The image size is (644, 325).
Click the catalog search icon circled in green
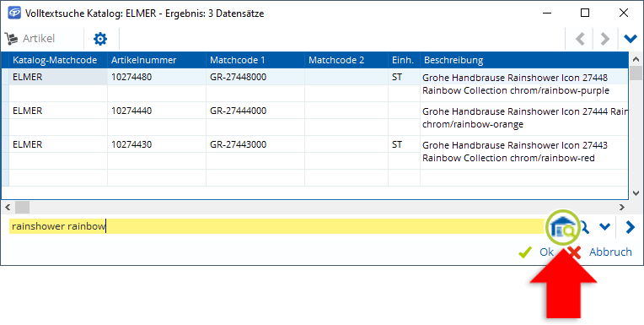[x=562, y=227]
